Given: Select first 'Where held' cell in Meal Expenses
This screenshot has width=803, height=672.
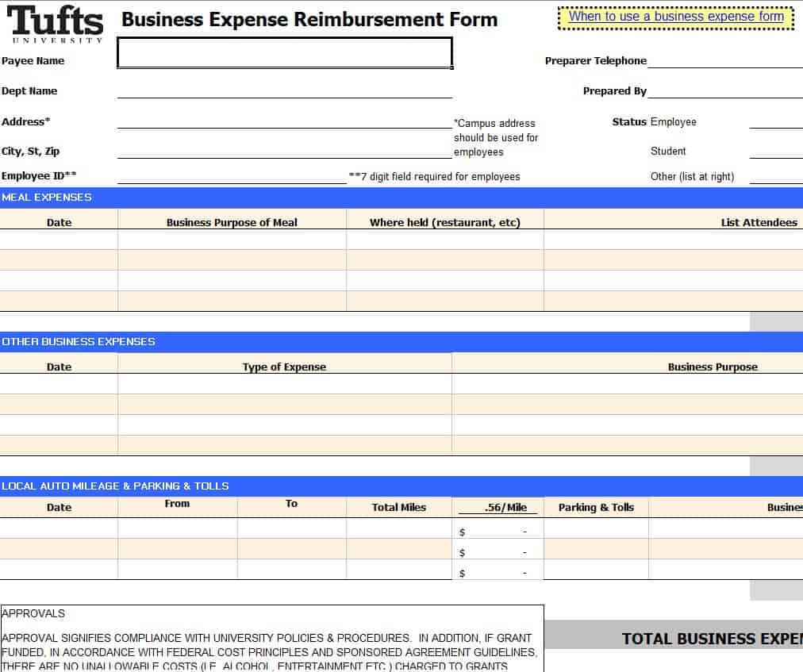Looking at the screenshot, I should pos(444,240).
